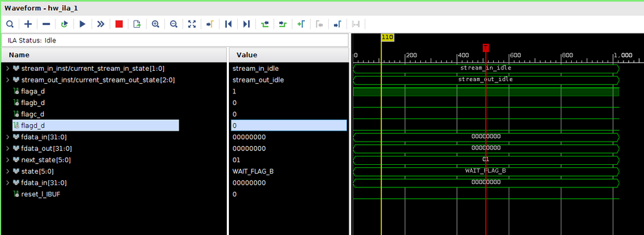Open the waveform search tool

pos(10,24)
